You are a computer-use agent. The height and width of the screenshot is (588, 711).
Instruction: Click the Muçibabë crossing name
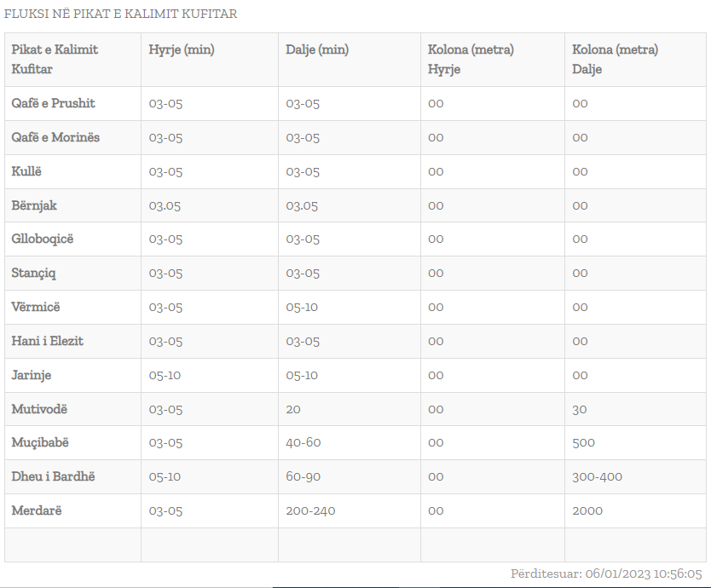click(40, 442)
